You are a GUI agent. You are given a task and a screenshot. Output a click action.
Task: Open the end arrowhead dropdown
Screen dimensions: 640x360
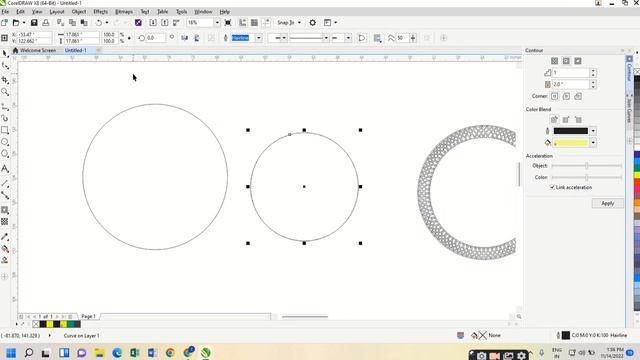pyautogui.click(x=348, y=38)
